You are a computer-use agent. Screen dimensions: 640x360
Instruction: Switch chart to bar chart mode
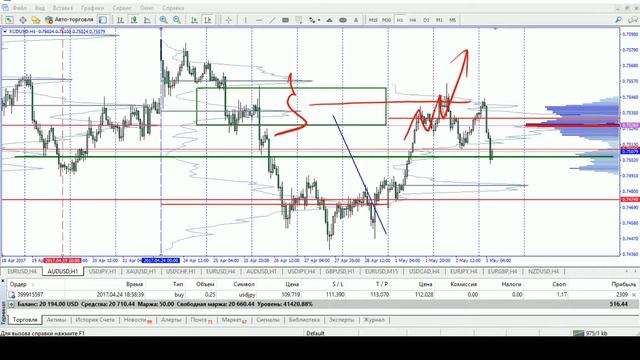tap(121, 20)
